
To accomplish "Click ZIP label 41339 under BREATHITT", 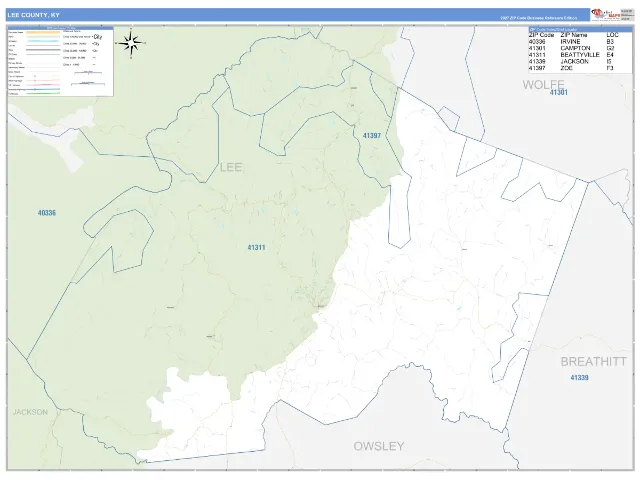I will [579, 378].
